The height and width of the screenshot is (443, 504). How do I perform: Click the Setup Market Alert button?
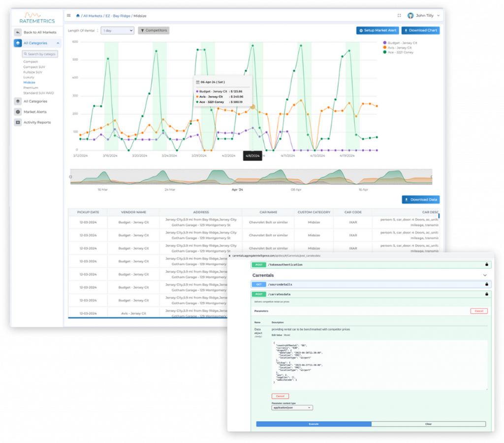[x=378, y=30]
